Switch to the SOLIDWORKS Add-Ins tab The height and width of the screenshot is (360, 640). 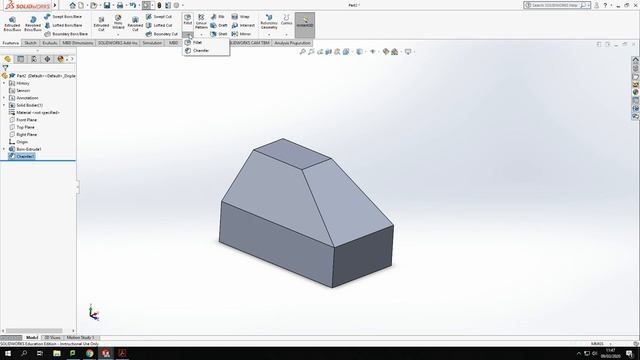pos(118,43)
